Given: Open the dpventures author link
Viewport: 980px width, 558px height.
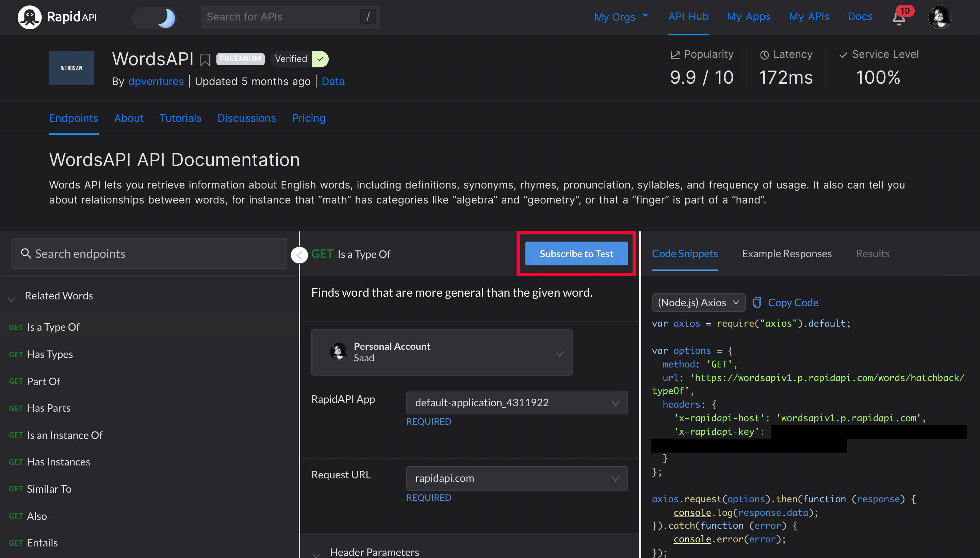Looking at the screenshot, I should coord(156,82).
